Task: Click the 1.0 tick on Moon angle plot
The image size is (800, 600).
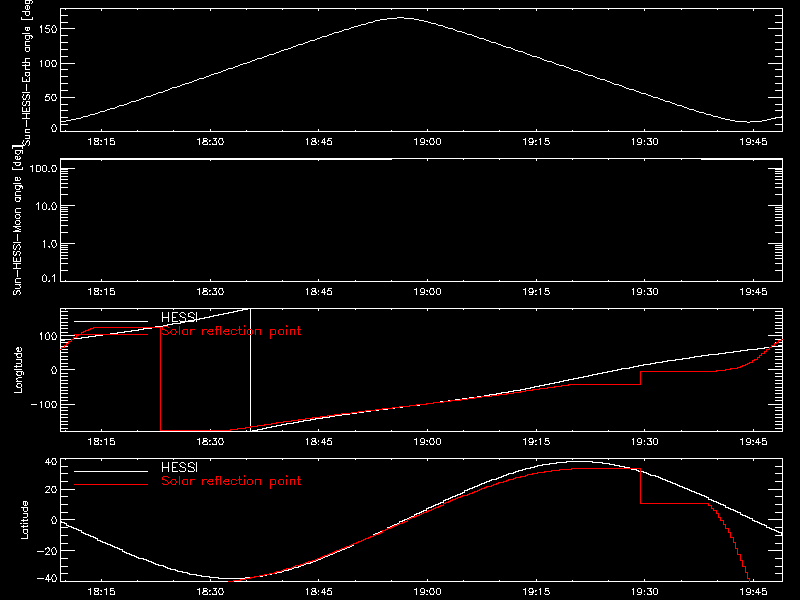Action: coord(49,244)
